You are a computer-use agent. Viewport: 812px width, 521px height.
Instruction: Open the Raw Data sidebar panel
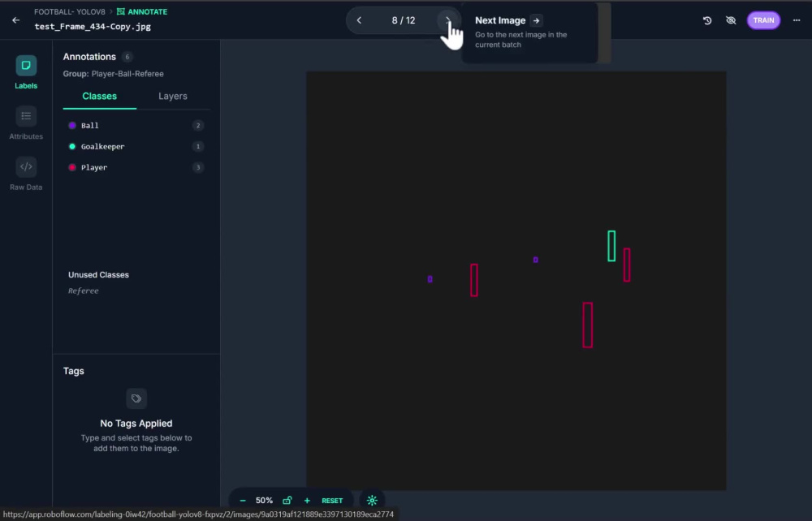(x=26, y=174)
